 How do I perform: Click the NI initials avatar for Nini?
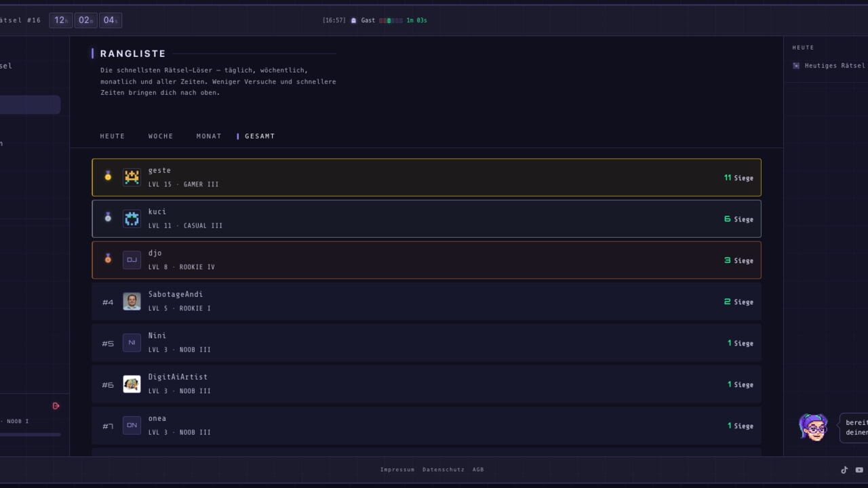click(x=132, y=343)
